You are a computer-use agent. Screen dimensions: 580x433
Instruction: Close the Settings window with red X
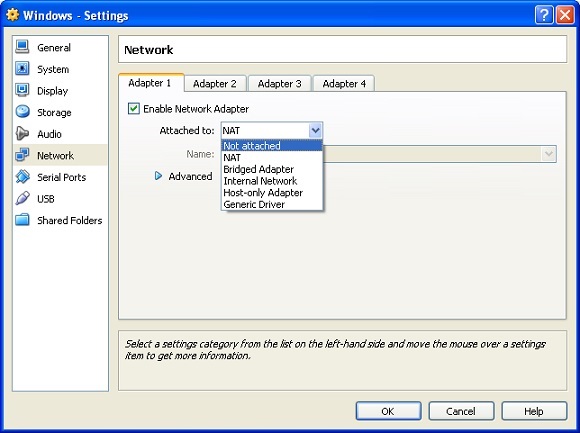pos(565,15)
